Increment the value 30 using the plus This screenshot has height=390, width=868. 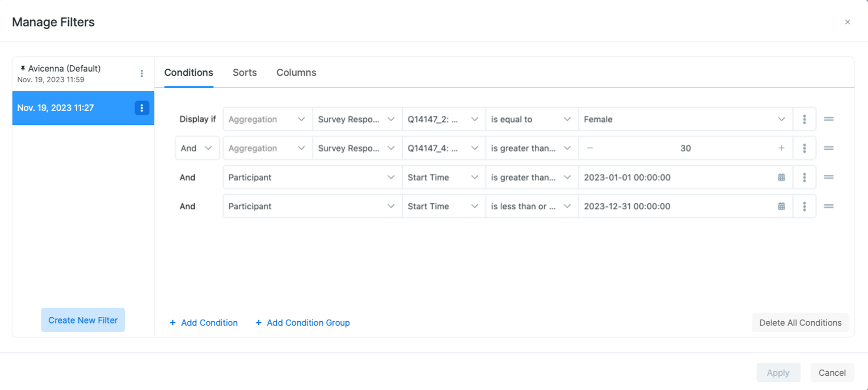(x=781, y=148)
